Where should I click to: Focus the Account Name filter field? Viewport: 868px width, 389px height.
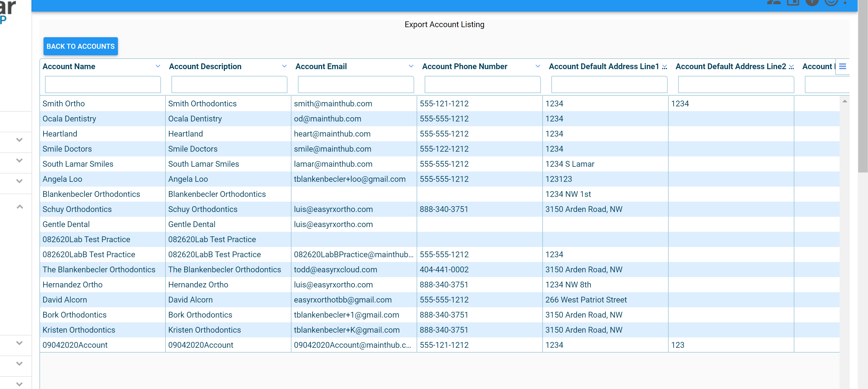tap(103, 84)
